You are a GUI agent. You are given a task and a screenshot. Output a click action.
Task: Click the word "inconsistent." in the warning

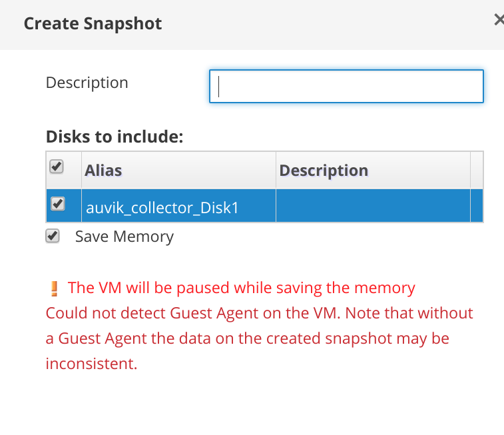click(x=91, y=364)
